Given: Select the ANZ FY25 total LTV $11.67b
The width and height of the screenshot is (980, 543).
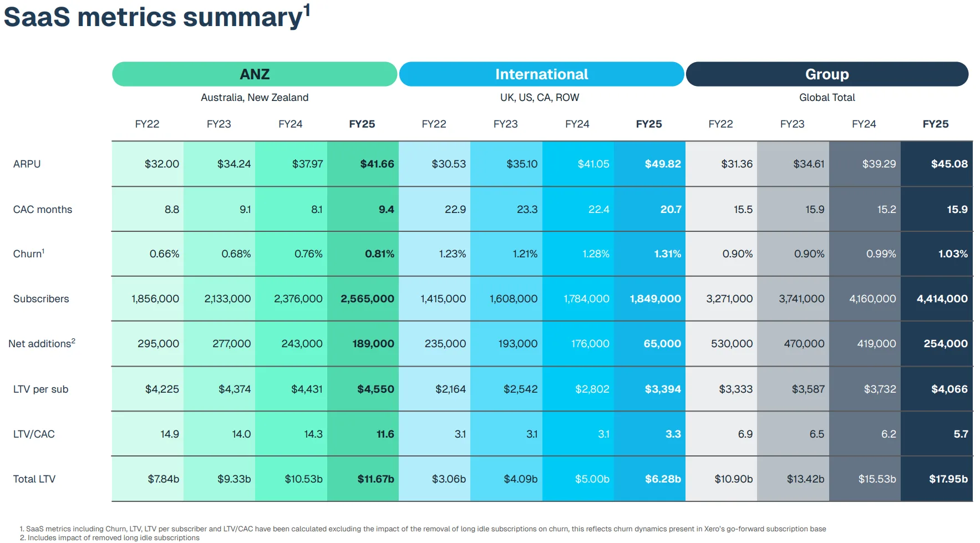Looking at the screenshot, I should tap(375, 479).
